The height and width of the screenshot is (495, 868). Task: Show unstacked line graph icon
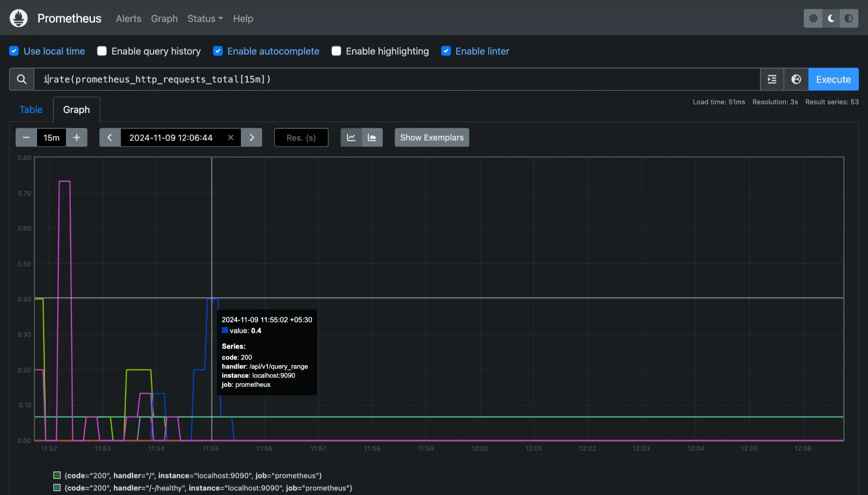point(351,138)
